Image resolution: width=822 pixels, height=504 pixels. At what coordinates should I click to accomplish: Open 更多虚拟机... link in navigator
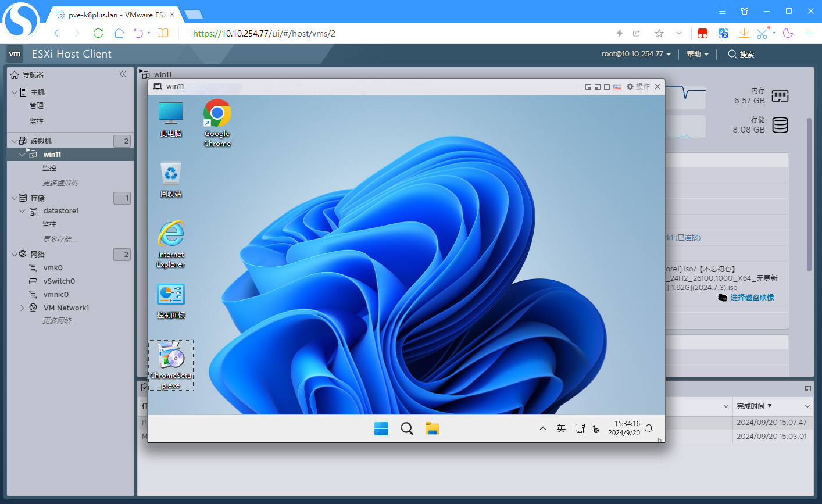(63, 183)
